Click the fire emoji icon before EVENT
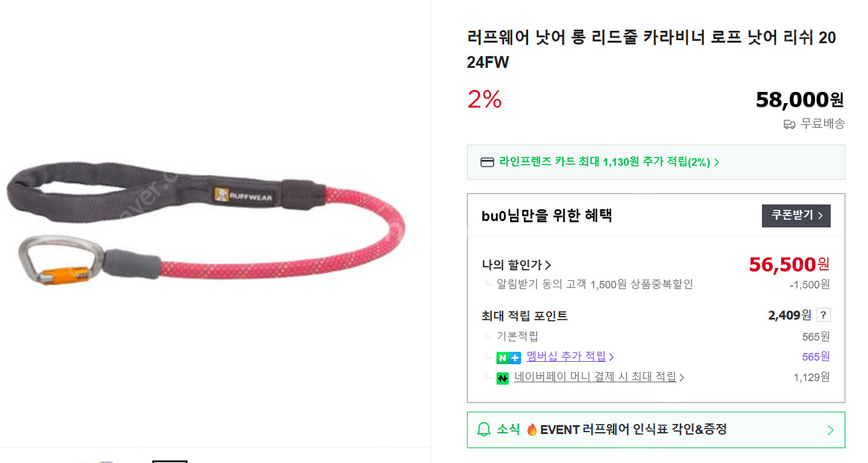 click(x=532, y=429)
